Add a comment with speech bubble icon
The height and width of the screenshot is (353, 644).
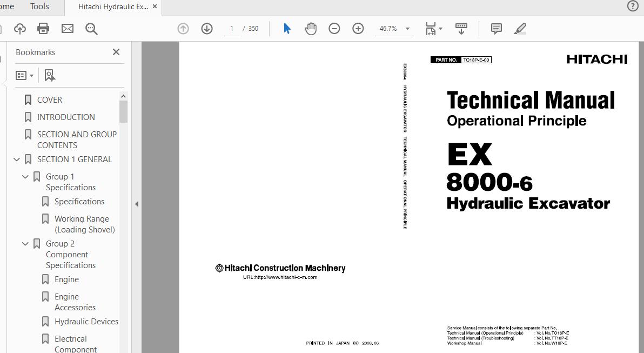[x=496, y=28]
